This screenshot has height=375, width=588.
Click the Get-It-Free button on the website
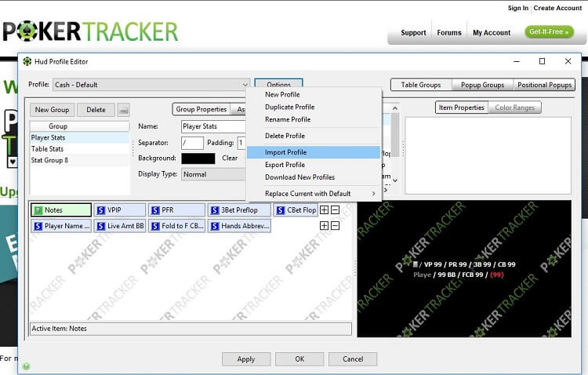(549, 32)
